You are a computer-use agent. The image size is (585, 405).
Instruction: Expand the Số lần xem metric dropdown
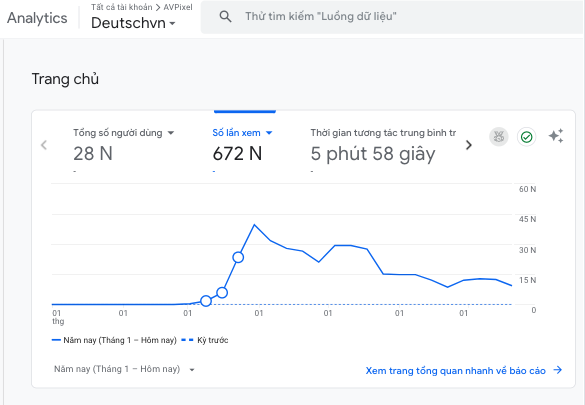(x=269, y=133)
